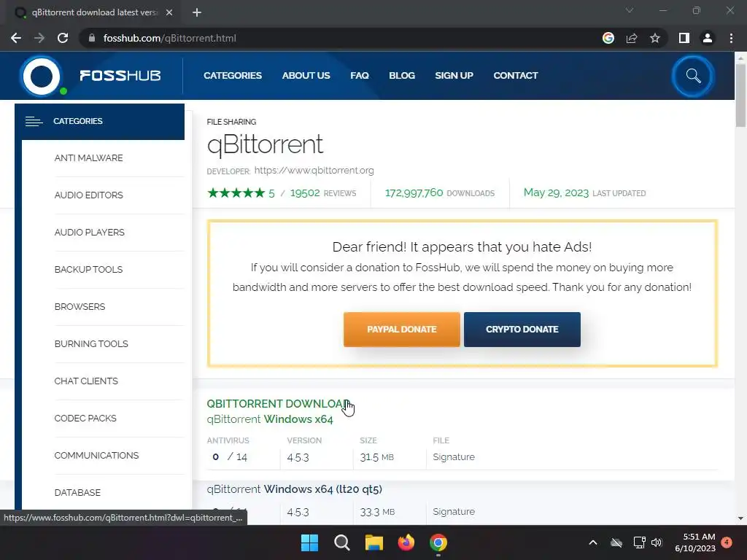Open the Chrome profile icon

(708, 38)
